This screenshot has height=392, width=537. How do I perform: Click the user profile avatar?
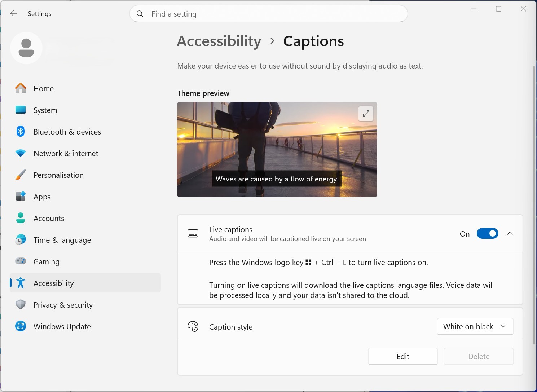point(26,48)
